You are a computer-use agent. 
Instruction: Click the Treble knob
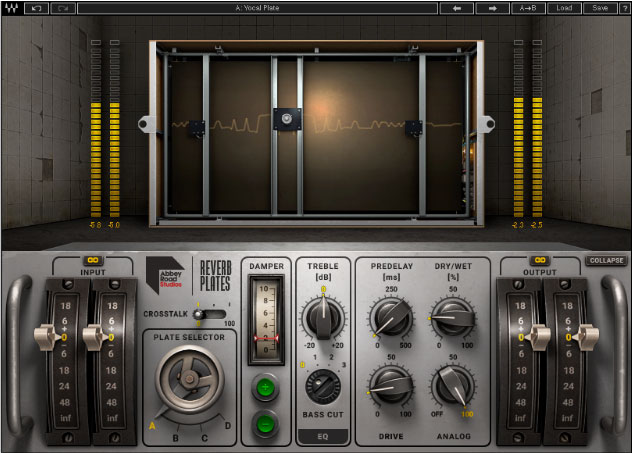point(323,318)
